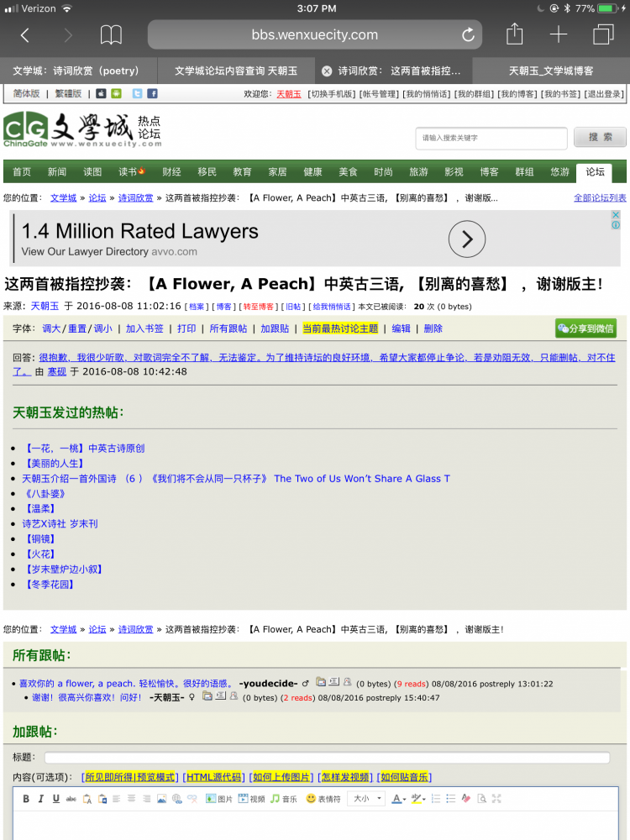
Task: Open Safari share sheet icon
Action: pos(514,34)
